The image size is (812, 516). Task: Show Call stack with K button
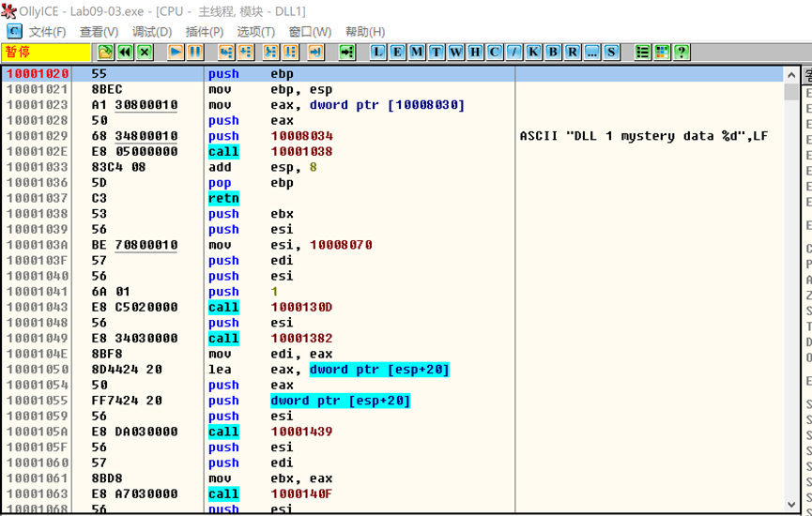[533, 52]
